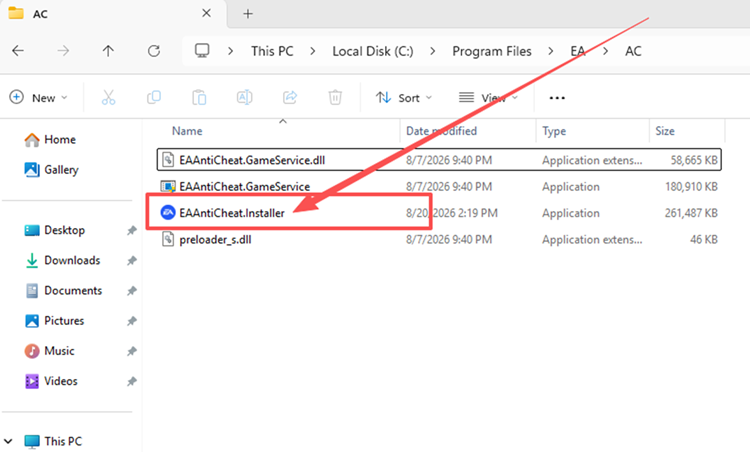Open Desktop quick access folder

pyautogui.click(x=55, y=230)
